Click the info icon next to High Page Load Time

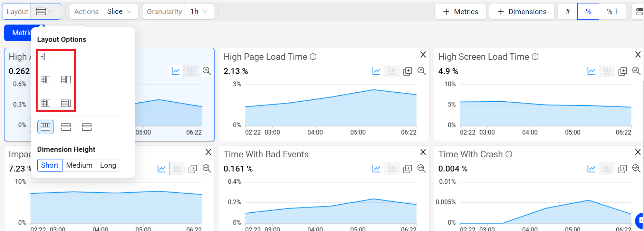(313, 57)
